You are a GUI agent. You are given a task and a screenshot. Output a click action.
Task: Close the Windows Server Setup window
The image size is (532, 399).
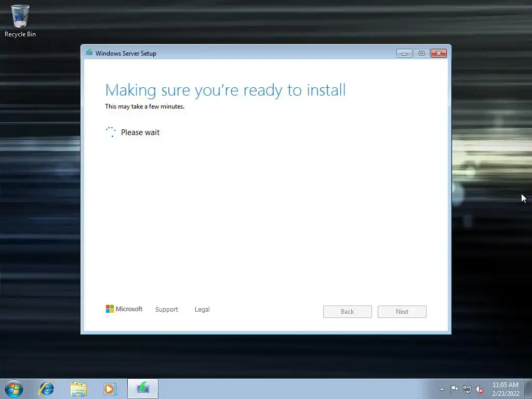point(438,54)
